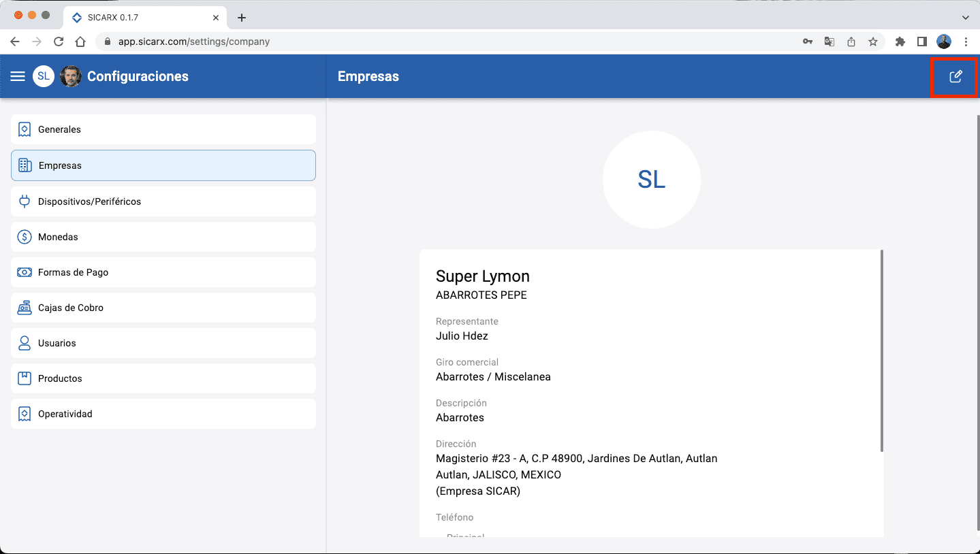Click the user profile photo in header
This screenshot has width=980, height=554.
71,76
